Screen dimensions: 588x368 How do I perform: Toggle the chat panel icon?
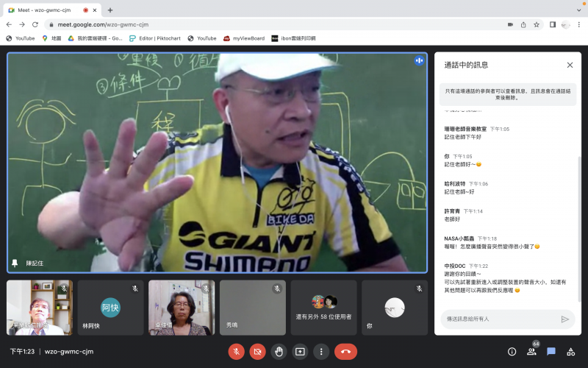tap(551, 352)
